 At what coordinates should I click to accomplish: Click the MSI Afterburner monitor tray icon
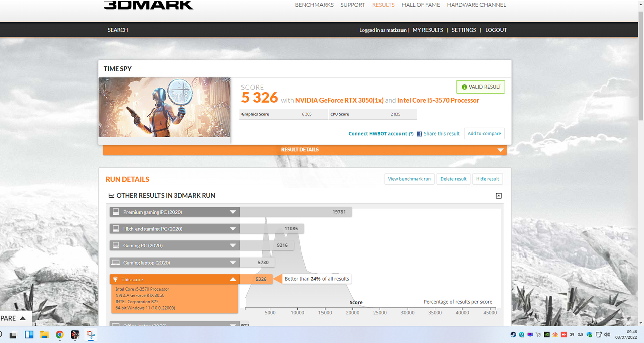coord(530,335)
